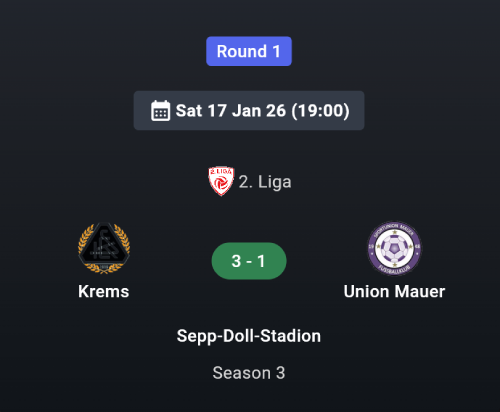Image resolution: width=500 pixels, height=412 pixels.
Task: Open the 2. Liga league logo
Action: click(221, 181)
